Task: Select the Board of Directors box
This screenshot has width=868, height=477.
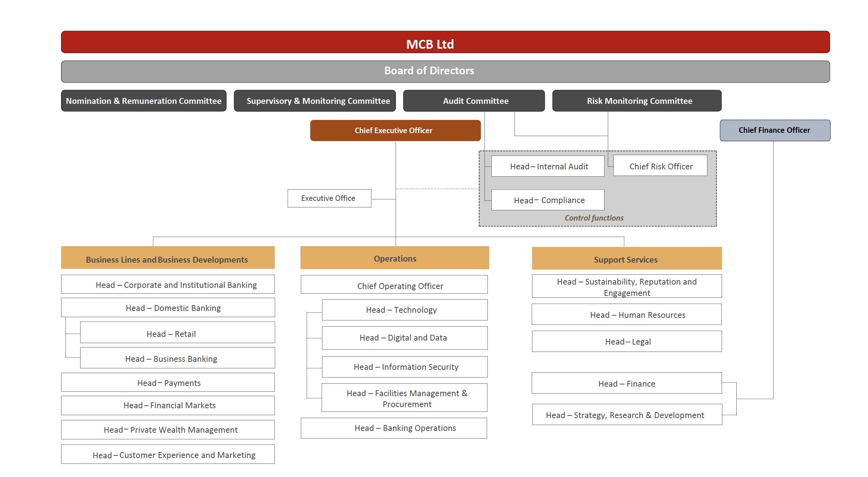Action: pos(445,72)
